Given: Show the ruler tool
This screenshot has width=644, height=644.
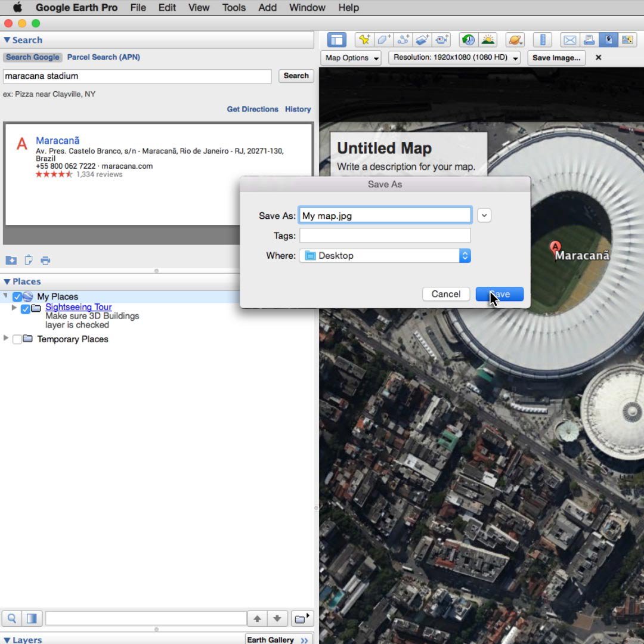Looking at the screenshot, I should coord(543,40).
